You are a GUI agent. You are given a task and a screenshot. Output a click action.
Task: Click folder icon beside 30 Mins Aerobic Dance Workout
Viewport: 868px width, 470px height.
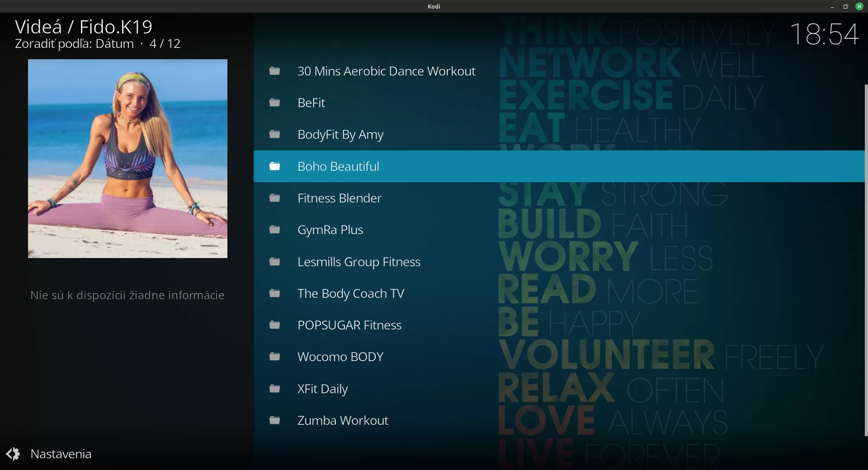point(274,71)
